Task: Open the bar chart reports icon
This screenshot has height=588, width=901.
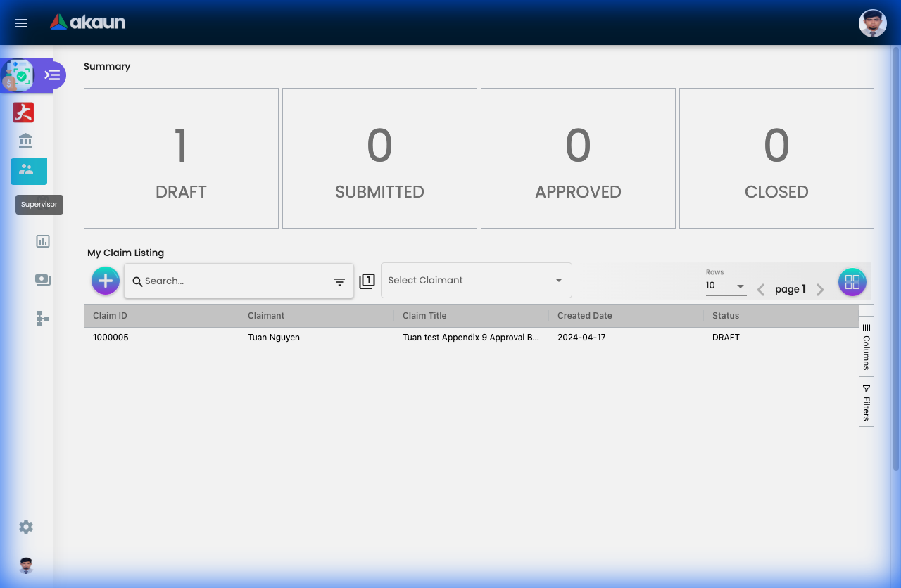Action: click(42, 241)
